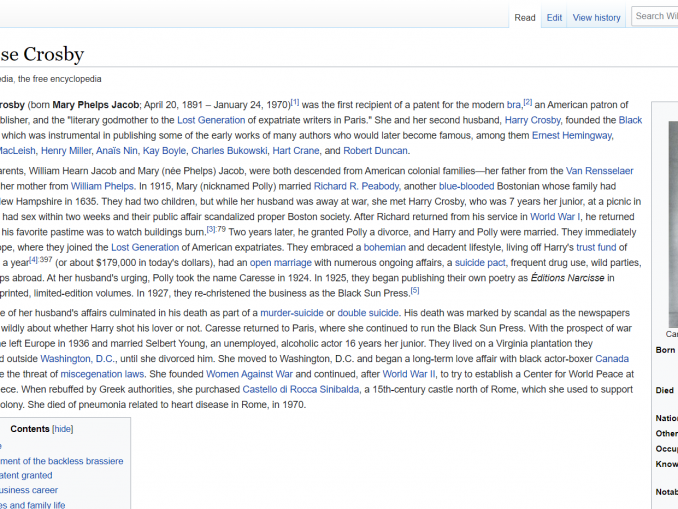The height and width of the screenshot is (509, 678).
Task: Open the Charles Bukowski link
Action: pos(229,151)
